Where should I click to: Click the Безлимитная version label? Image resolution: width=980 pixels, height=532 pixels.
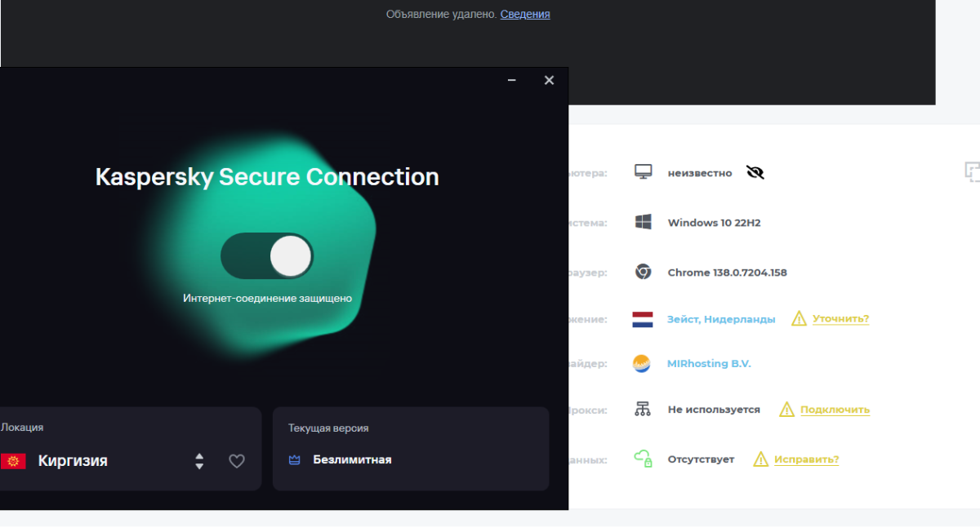coord(352,460)
